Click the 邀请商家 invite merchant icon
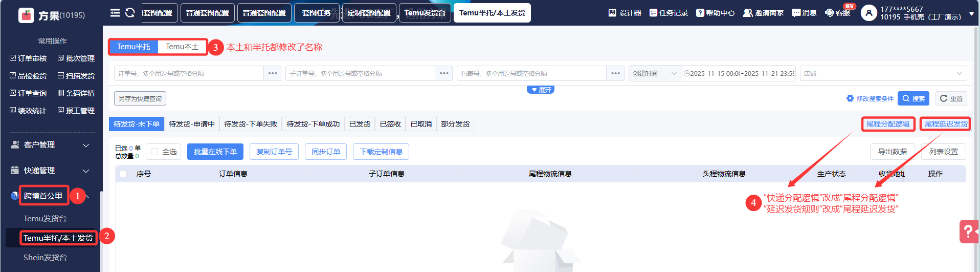This screenshot has width=980, height=272. coord(747,13)
